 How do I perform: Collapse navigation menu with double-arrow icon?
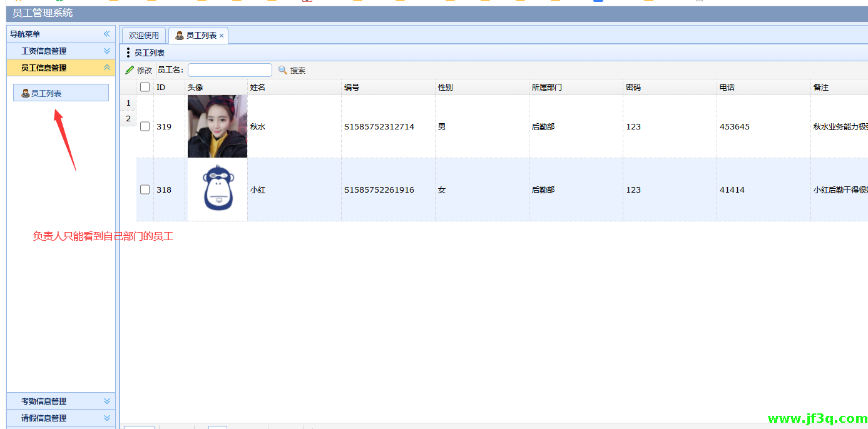tap(107, 34)
